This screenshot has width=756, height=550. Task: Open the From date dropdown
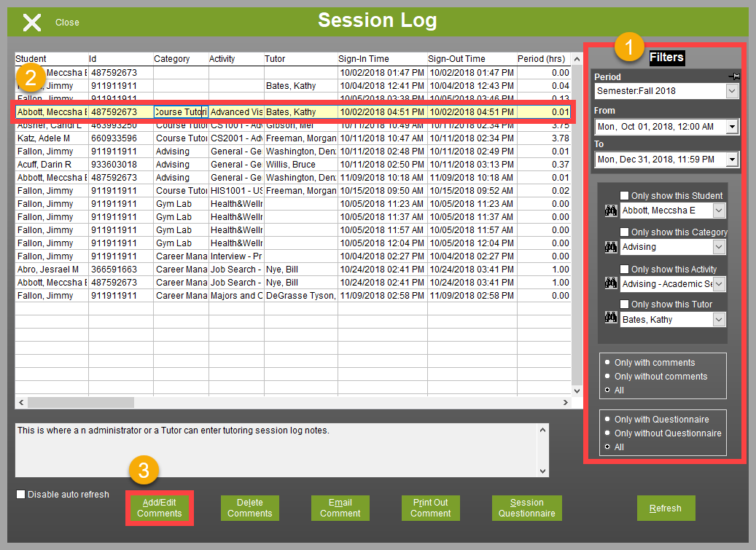(732, 127)
